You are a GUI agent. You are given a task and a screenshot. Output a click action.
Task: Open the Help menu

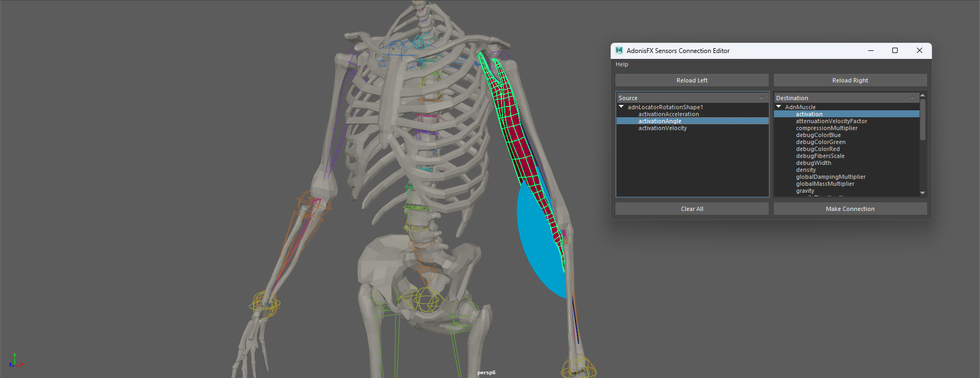pyautogui.click(x=622, y=64)
